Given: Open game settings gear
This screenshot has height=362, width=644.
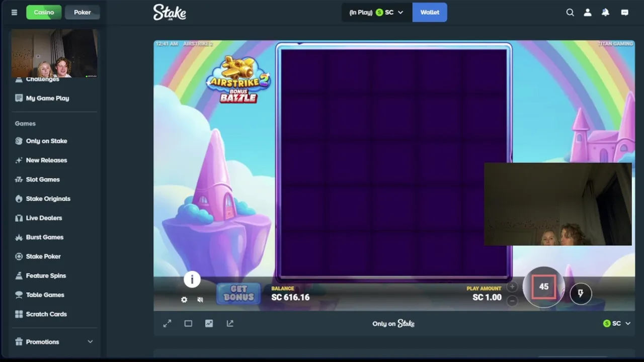Looking at the screenshot, I should 184,300.
